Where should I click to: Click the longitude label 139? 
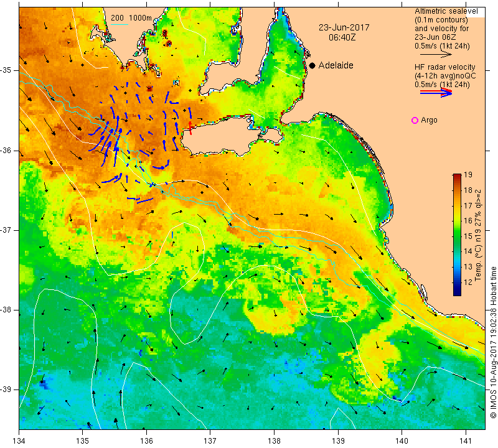338,441
